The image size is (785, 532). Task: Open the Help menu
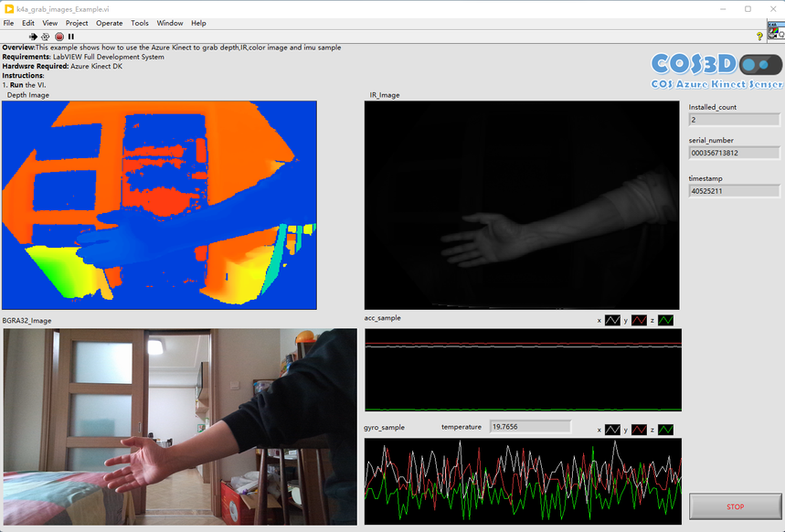pyautogui.click(x=198, y=23)
